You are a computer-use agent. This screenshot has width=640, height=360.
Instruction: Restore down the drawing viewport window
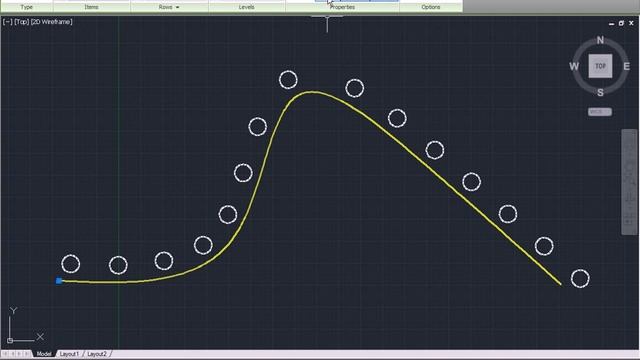[x=621, y=23]
